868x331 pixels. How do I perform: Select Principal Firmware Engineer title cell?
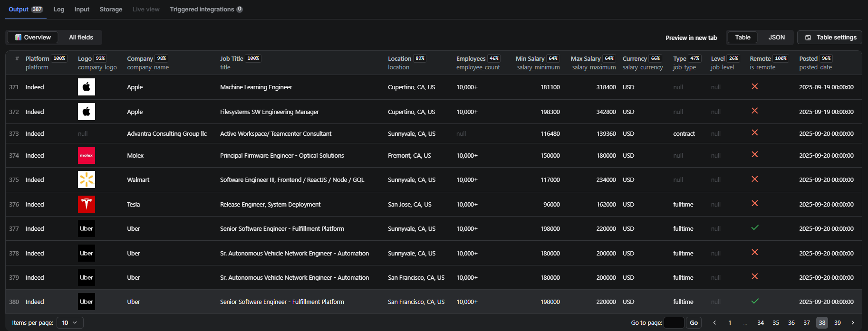pos(282,156)
